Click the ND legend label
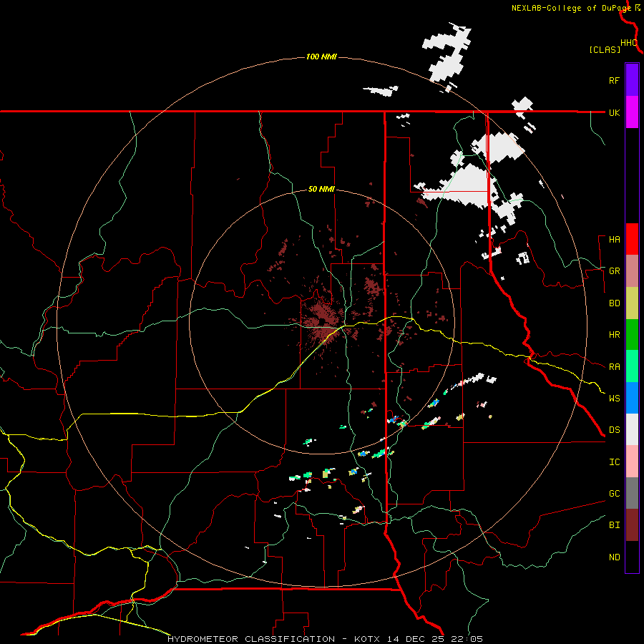The image size is (644, 644). (614, 557)
